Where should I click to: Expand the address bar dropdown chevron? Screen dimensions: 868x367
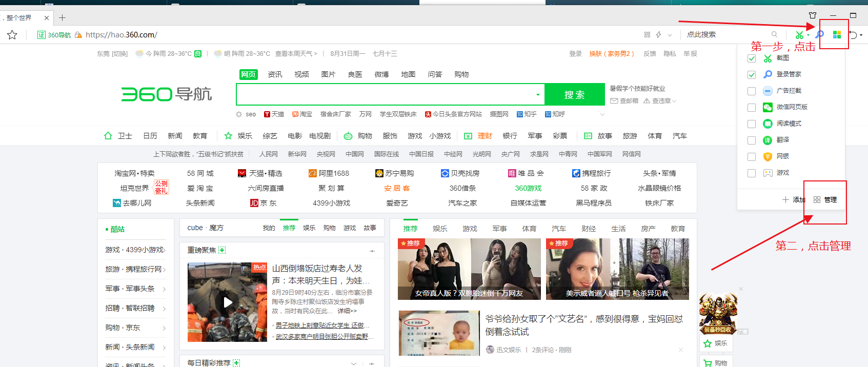coord(670,35)
